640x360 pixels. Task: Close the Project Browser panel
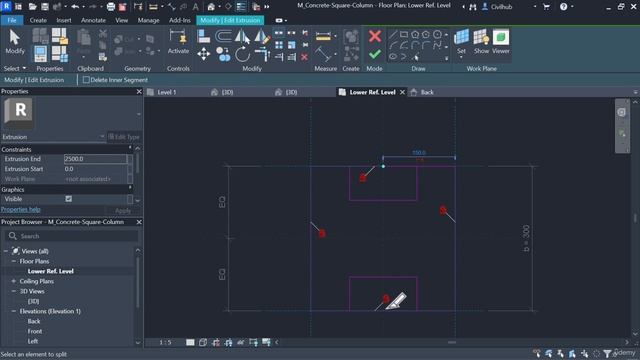pyautogui.click(x=139, y=222)
